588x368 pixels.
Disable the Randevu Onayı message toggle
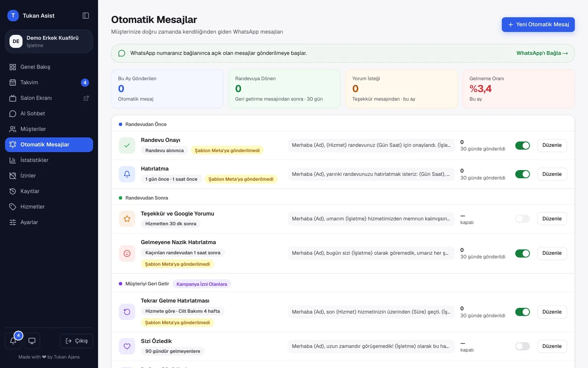522,145
